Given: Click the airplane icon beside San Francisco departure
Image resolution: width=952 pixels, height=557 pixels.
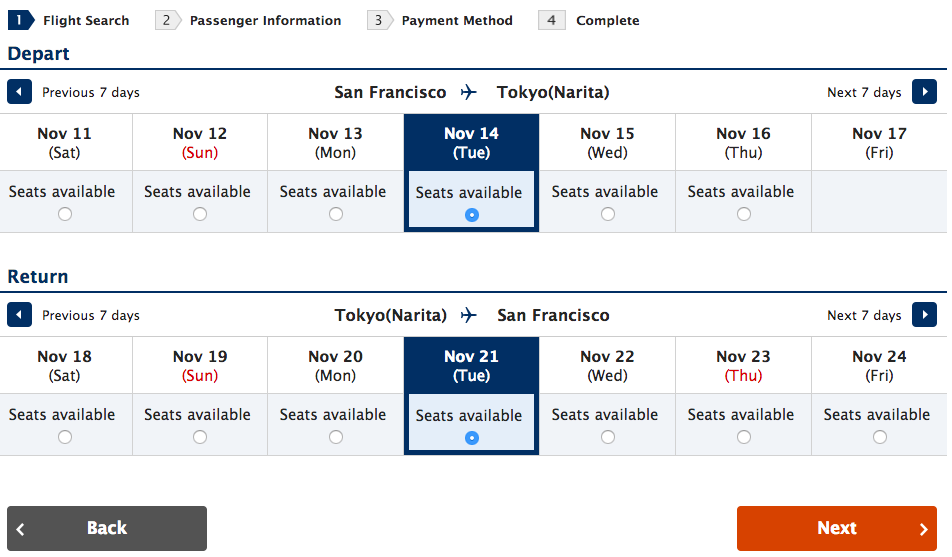Looking at the screenshot, I should (x=469, y=92).
